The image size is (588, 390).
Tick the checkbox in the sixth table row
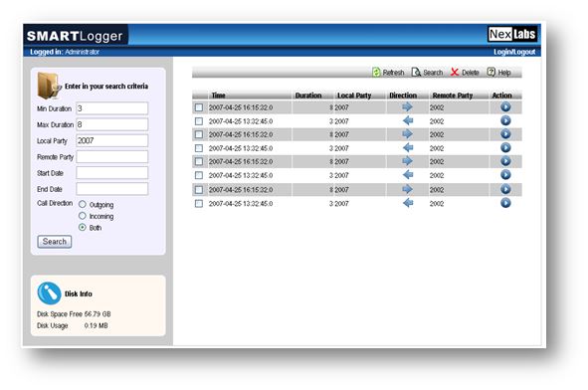coord(199,175)
